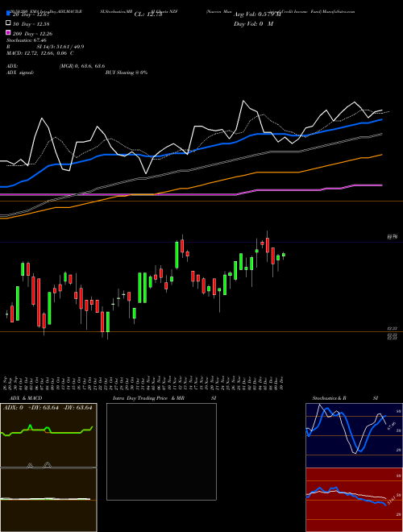Screen dimensions: 403x532
Task: Click the 'SI 14/3: 51.61 / 49.9' text
Action: click(x=60, y=47)
